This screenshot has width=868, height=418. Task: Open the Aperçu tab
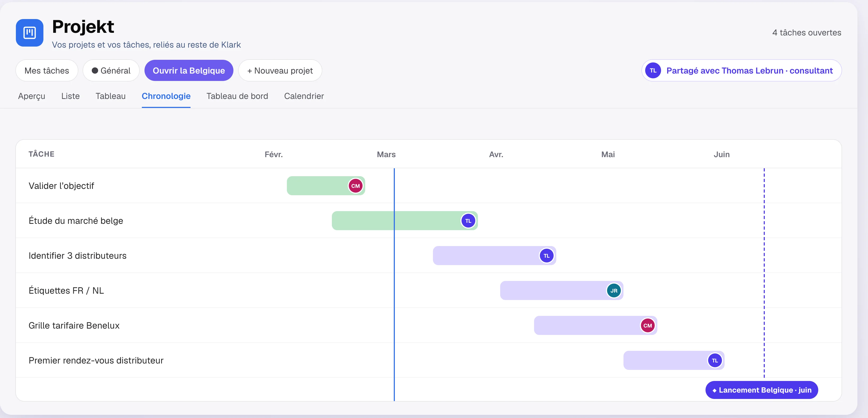click(x=32, y=96)
